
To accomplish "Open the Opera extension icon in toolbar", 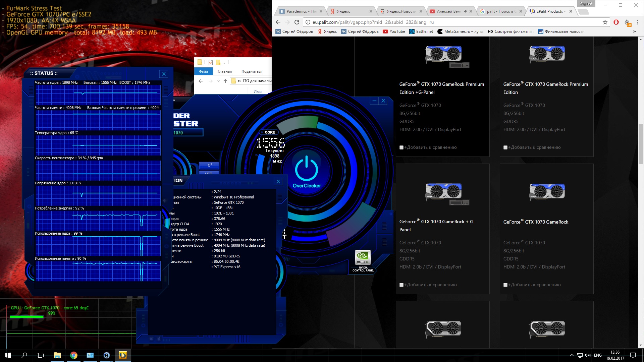I will (616, 22).
